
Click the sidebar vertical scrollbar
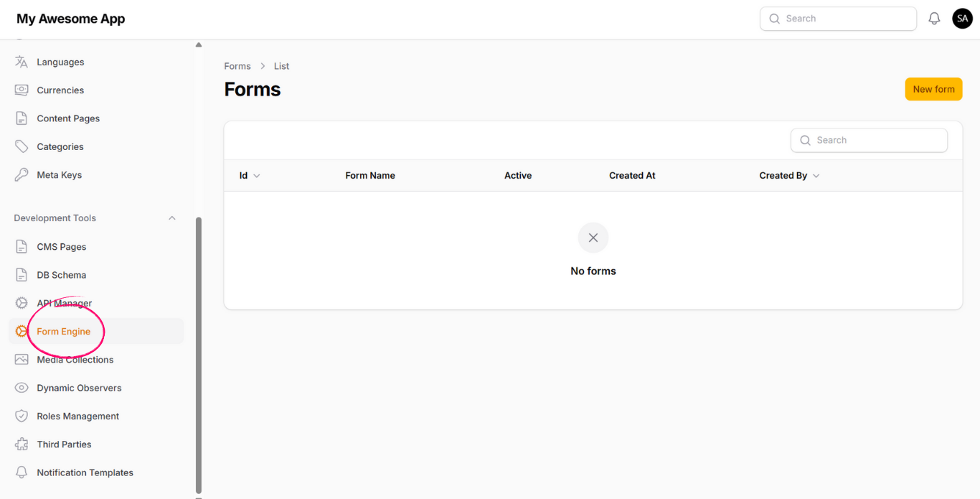[x=199, y=352]
